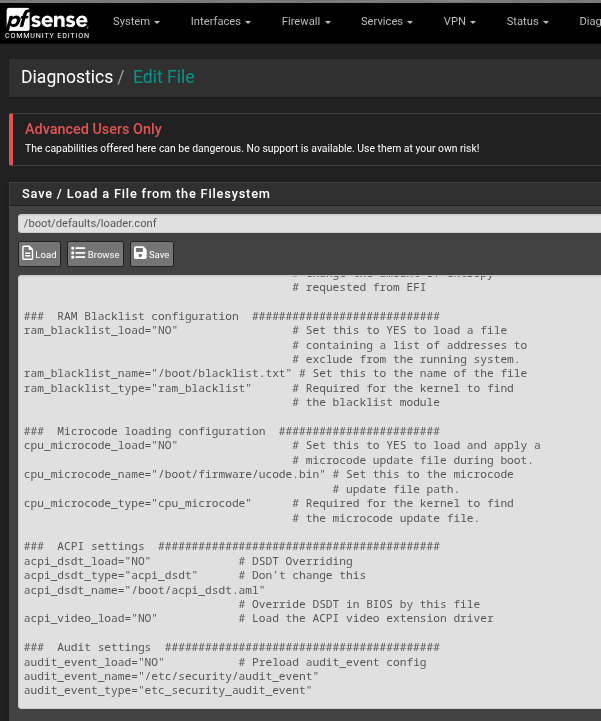Click the Advanced Users Only warning heading
The width and height of the screenshot is (601, 721).
(x=93, y=129)
